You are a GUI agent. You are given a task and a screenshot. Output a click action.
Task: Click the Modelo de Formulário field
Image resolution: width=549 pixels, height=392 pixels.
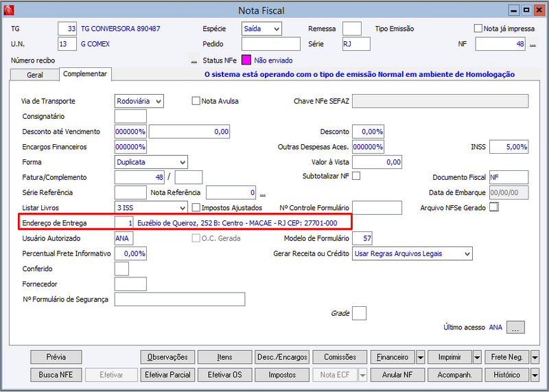tap(362, 238)
